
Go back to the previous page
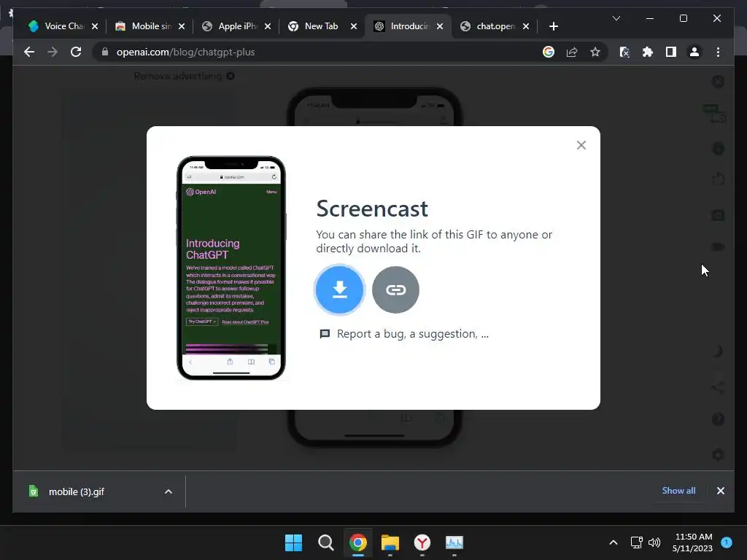[29, 52]
